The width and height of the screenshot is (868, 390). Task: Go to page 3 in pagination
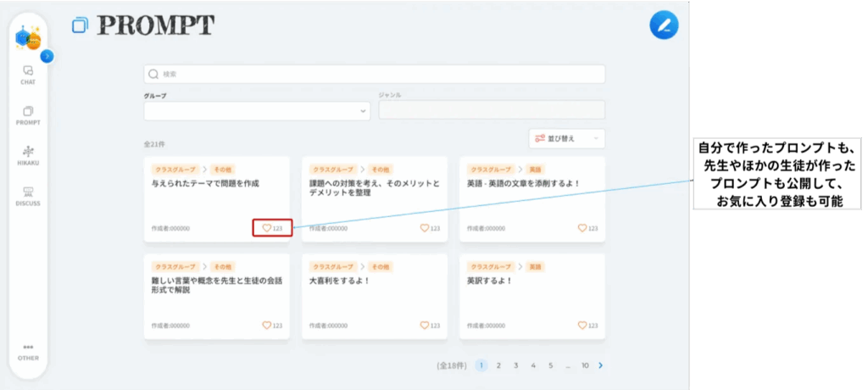coord(515,365)
